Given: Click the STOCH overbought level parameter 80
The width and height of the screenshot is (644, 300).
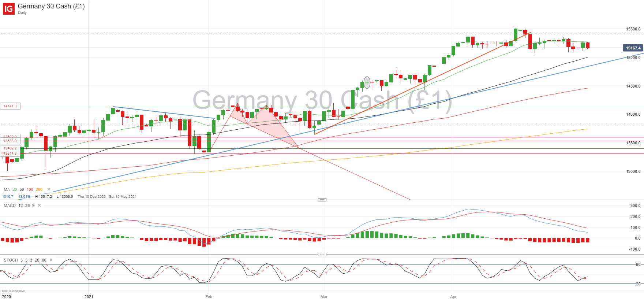Looking at the screenshot, I should click(x=44, y=260).
